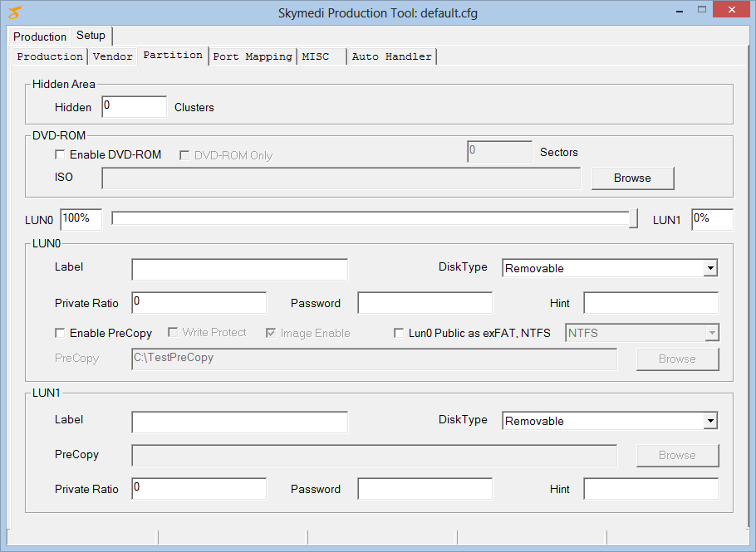Click the LUN0 Password field
This screenshot has height=552, width=756.
[425, 303]
